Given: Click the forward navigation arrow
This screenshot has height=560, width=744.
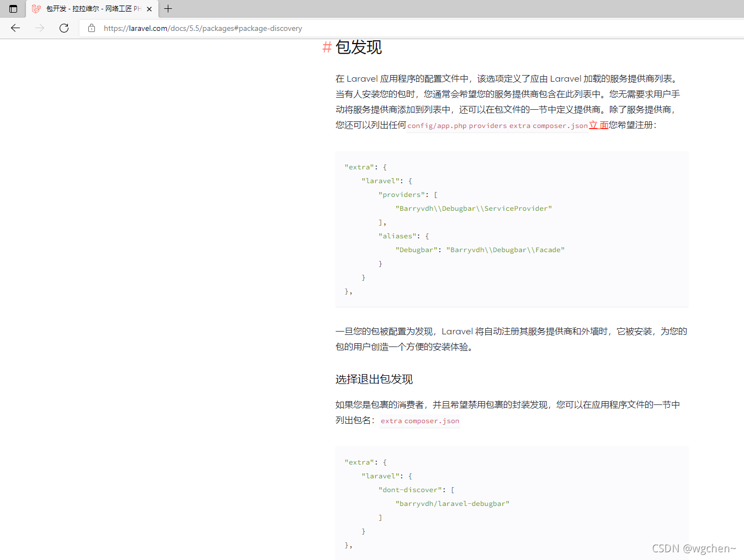Looking at the screenshot, I should pos(40,28).
